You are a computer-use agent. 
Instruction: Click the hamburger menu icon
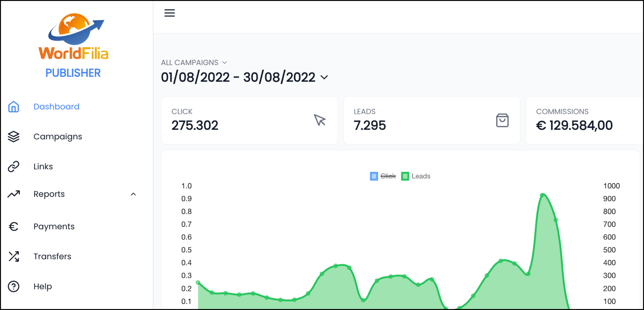(170, 13)
